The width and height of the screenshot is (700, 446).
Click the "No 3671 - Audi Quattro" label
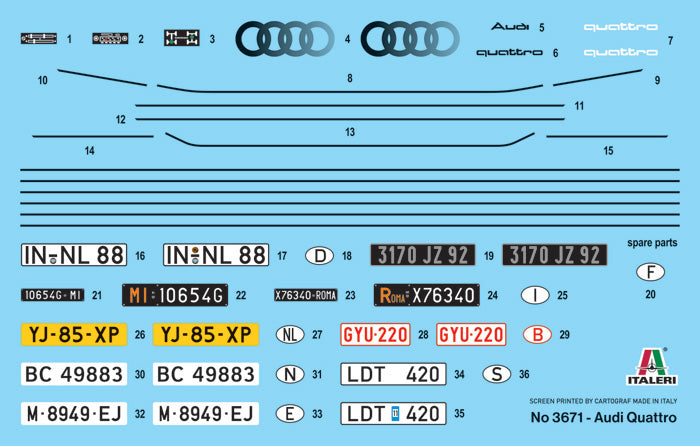click(x=602, y=416)
